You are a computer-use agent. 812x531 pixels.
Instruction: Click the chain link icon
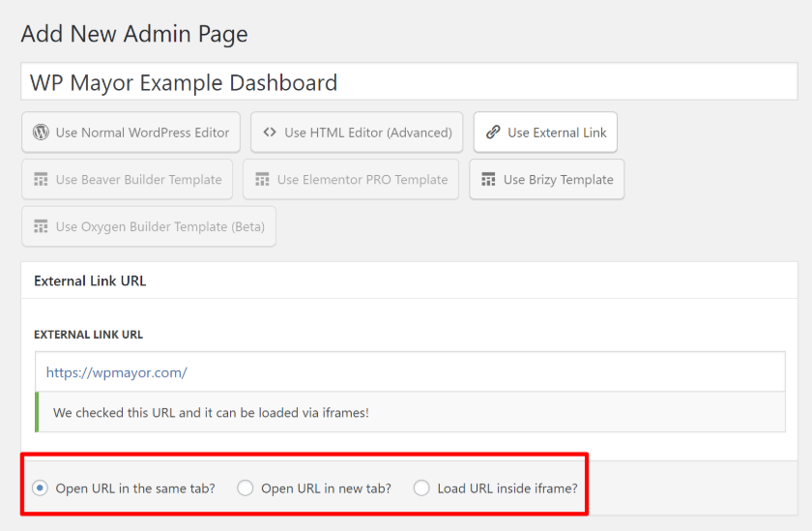click(x=493, y=133)
